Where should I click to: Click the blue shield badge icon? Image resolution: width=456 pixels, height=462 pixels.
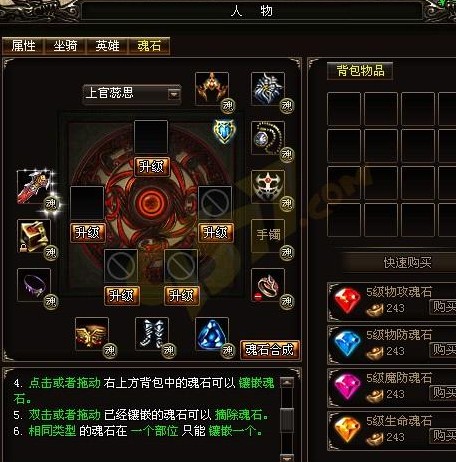pyautogui.click(x=225, y=131)
